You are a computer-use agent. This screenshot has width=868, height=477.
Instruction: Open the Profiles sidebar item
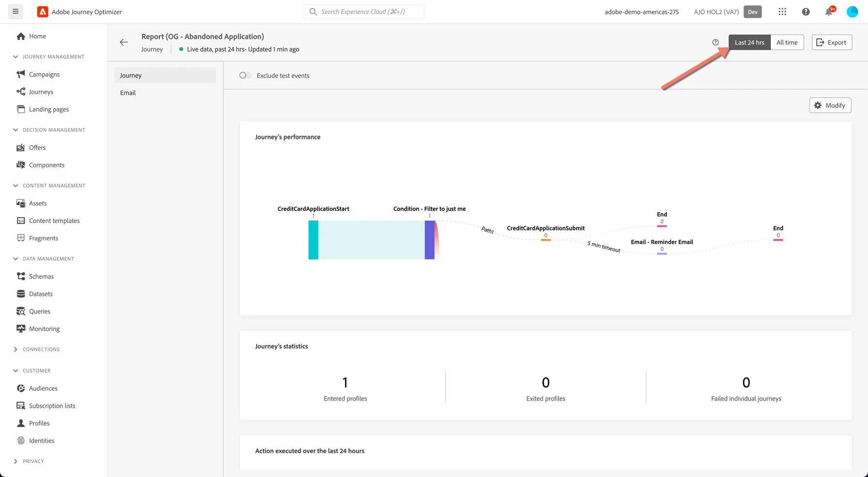tap(39, 423)
